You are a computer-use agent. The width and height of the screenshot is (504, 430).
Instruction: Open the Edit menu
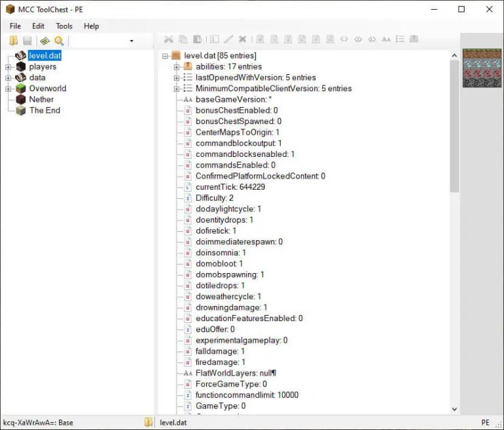(38, 26)
